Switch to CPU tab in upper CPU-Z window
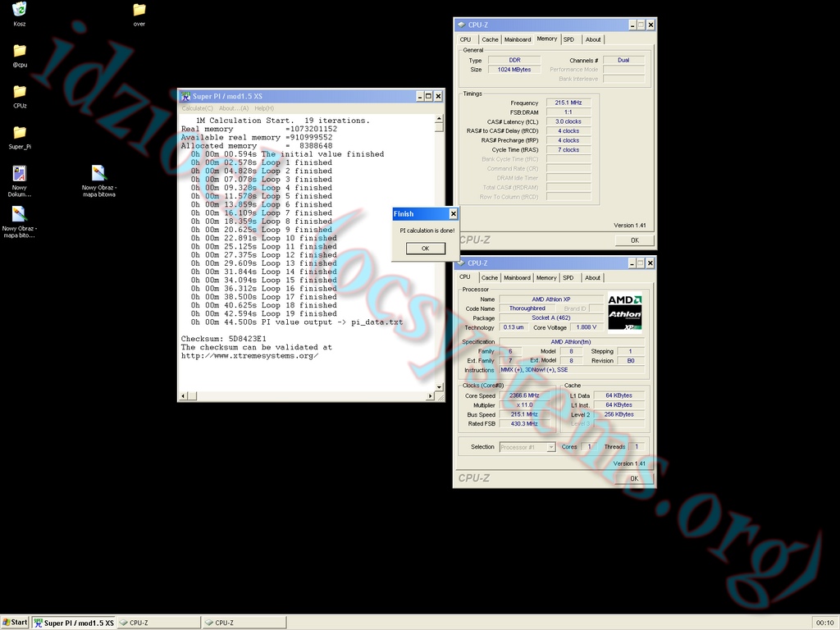The width and height of the screenshot is (840, 630). (x=466, y=39)
